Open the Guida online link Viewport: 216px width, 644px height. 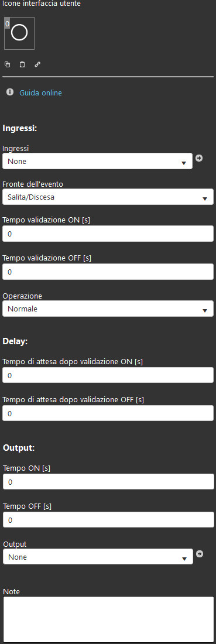click(x=40, y=93)
